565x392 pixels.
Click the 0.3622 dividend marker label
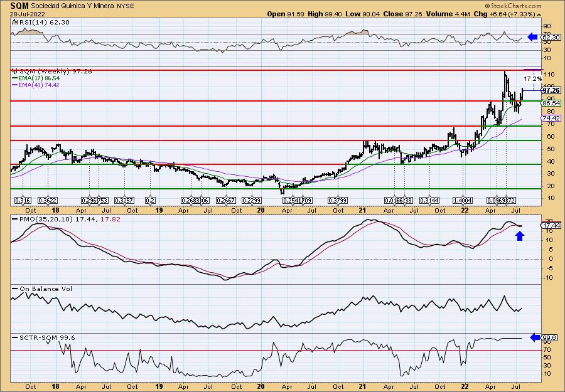(x=48, y=200)
